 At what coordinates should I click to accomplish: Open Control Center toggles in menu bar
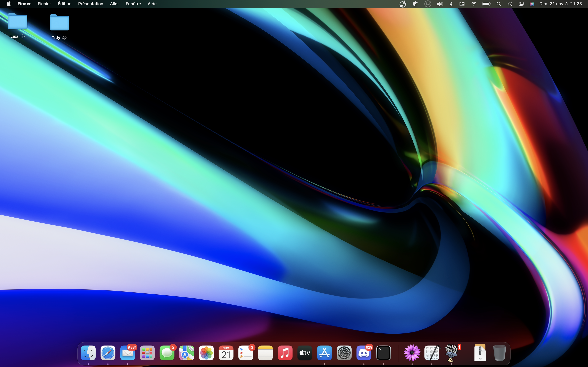521,4
